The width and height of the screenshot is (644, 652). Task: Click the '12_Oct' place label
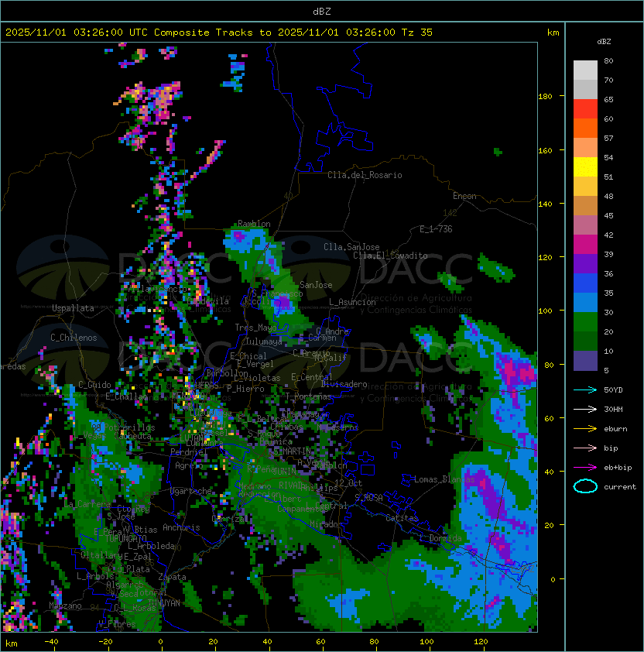(x=348, y=483)
